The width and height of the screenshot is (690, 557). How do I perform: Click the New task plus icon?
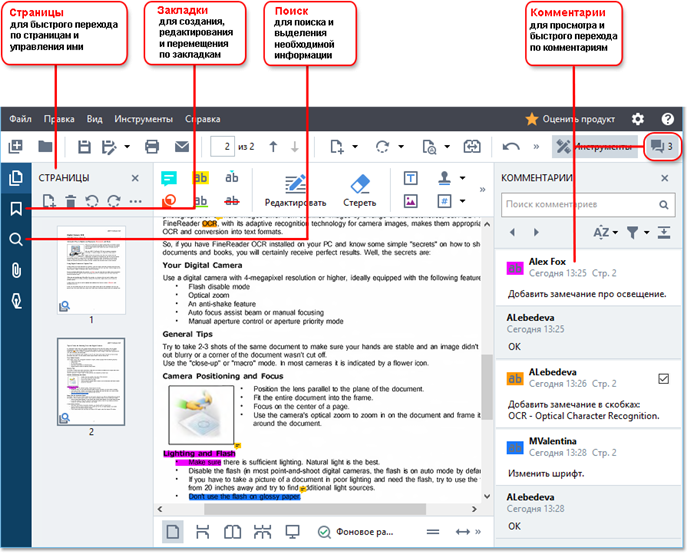click(16, 147)
